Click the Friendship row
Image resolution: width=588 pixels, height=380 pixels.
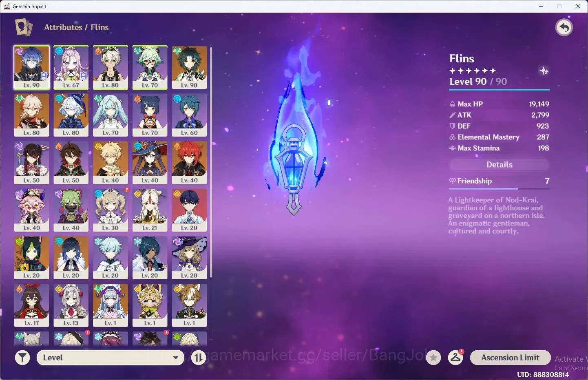pyautogui.click(x=499, y=181)
